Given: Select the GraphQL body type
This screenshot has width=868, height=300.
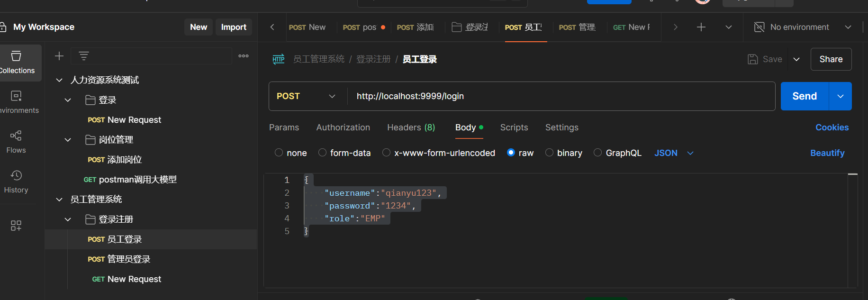Looking at the screenshot, I should click(x=597, y=153).
